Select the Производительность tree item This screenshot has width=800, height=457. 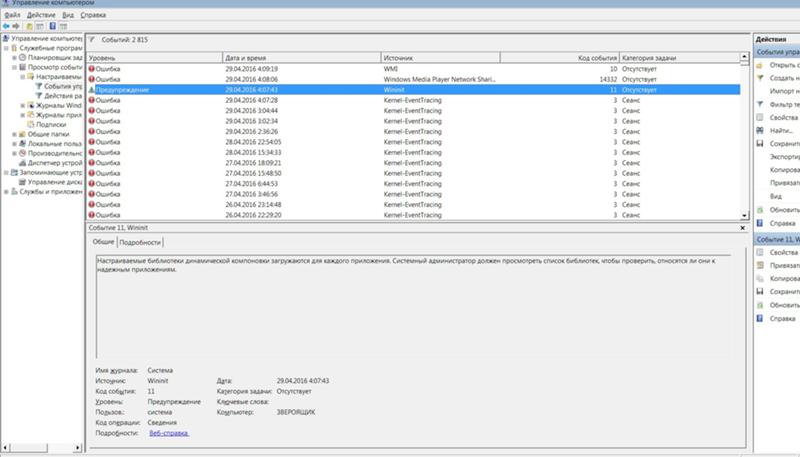tap(55, 154)
